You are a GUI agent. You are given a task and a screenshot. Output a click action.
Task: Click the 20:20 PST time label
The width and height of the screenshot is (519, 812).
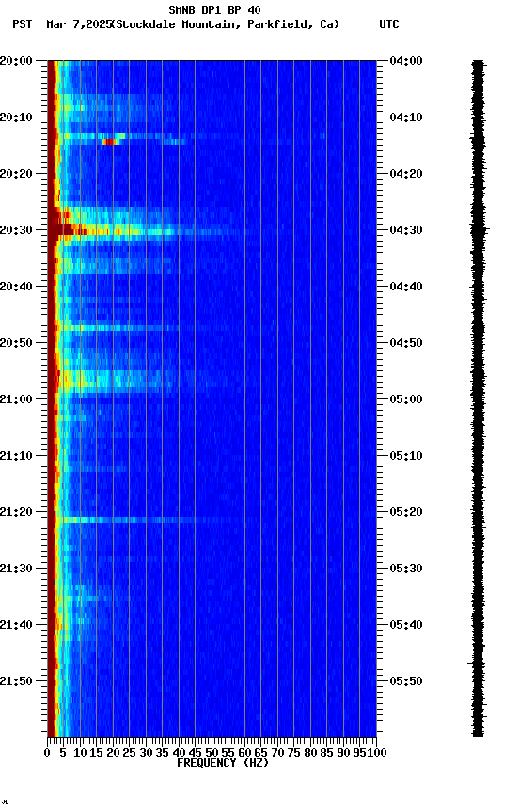(16, 174)
